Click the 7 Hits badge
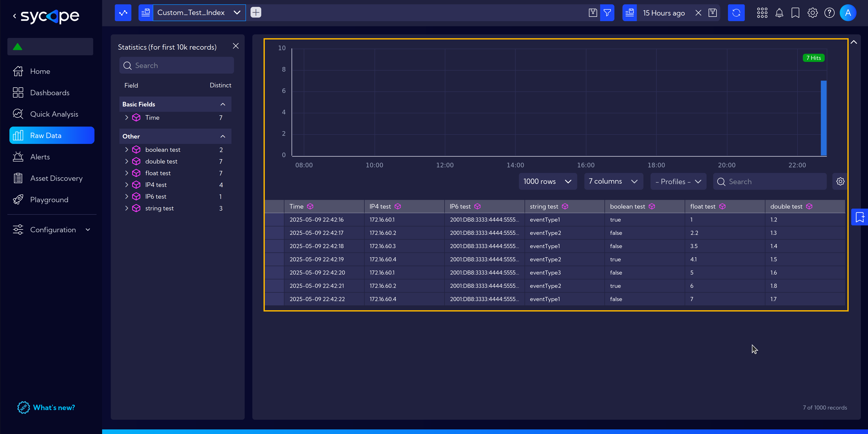868x434 pixels. (x=814, y=58)
